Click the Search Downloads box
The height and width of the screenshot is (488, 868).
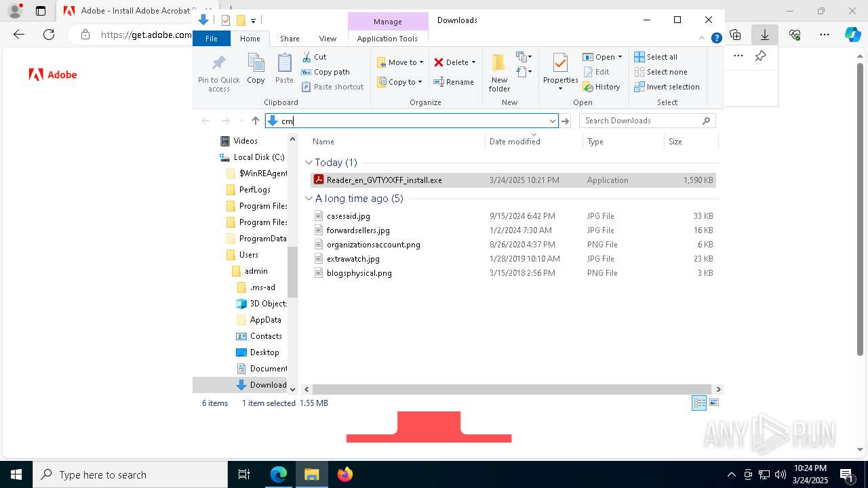point(647,121)
